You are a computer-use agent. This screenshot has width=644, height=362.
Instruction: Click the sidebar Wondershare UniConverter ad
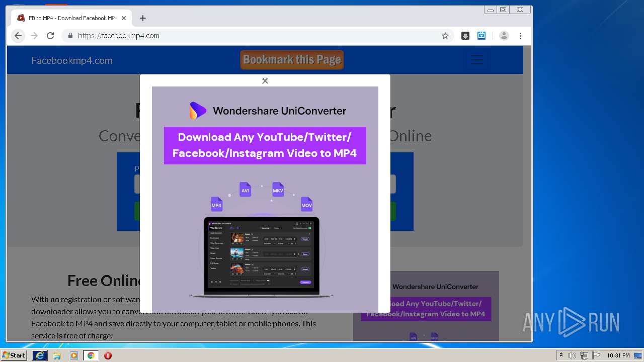click(426, 306)
